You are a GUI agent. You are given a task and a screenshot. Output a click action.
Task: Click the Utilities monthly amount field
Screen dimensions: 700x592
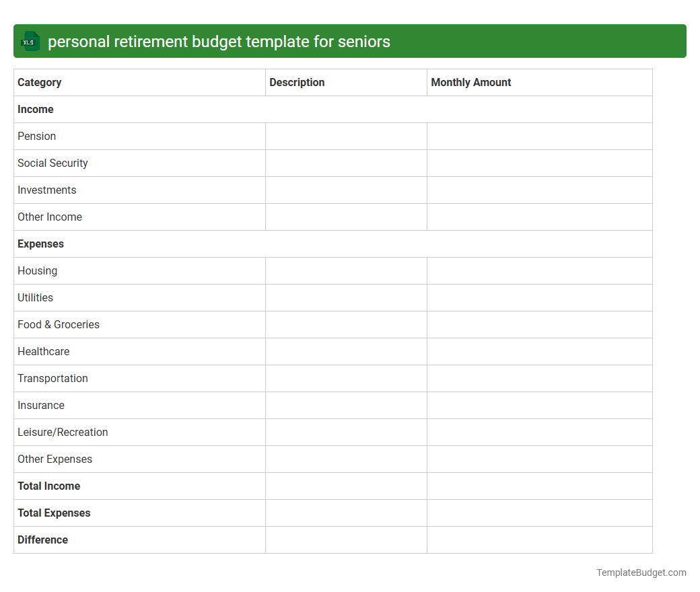(538, 297)
